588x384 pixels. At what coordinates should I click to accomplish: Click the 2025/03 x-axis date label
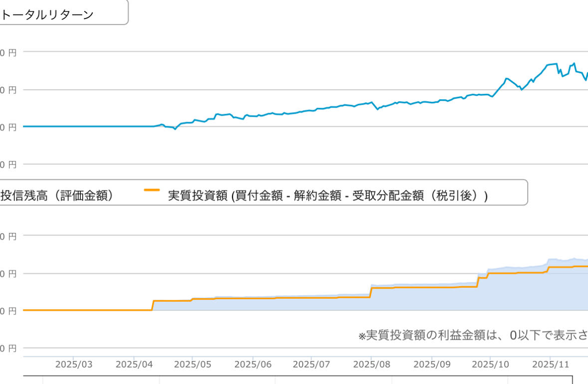(73, 364)
